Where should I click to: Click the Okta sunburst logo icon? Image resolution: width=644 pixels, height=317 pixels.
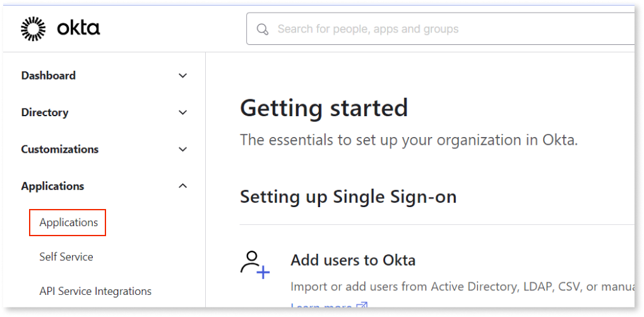pyautogui.click(x=33, y=29)
